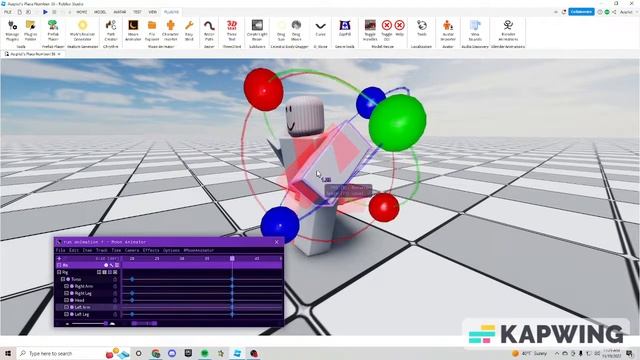This screenshot has height=360, width=640.
Task: Open Moon Animator Edit menu
Action: [74, 250]
